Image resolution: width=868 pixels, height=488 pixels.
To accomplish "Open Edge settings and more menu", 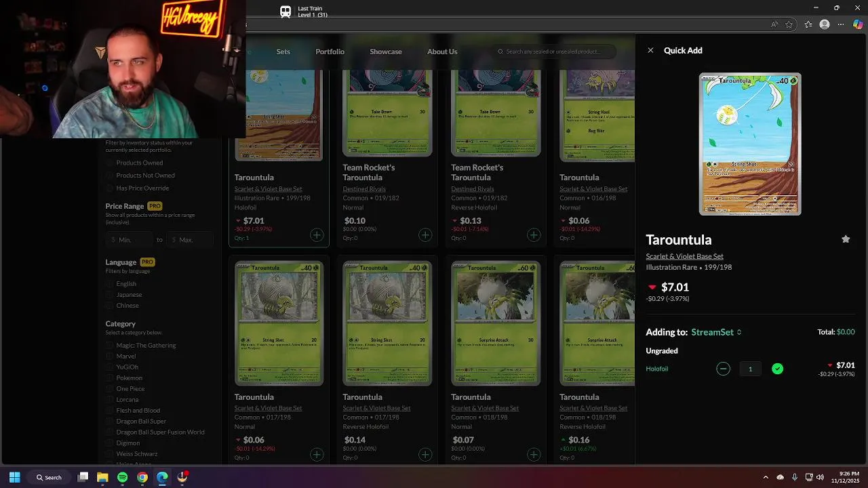I will [x=841, y=24].
